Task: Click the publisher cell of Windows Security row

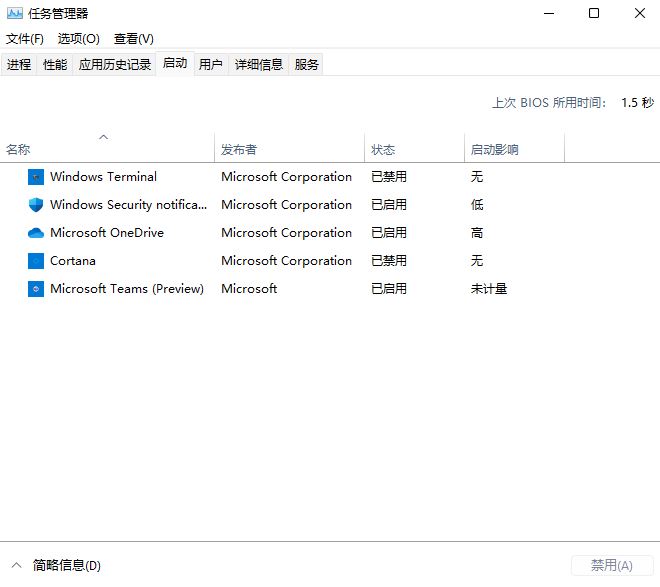Action: (287, 205)
